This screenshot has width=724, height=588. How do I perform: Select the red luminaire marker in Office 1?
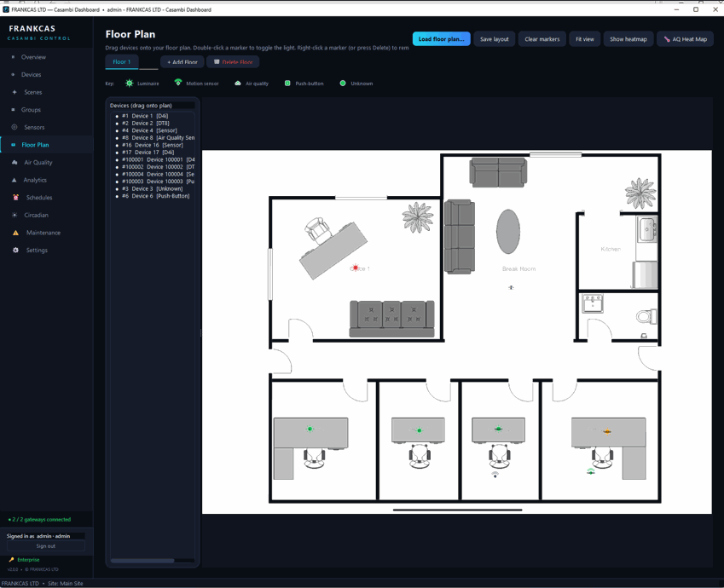coord(356,268)
